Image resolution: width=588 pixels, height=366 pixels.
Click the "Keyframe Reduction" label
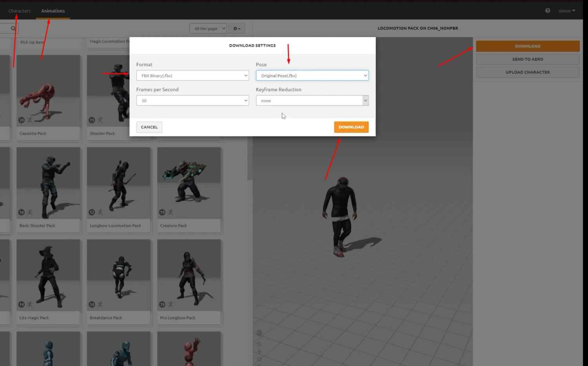point(279,89)
